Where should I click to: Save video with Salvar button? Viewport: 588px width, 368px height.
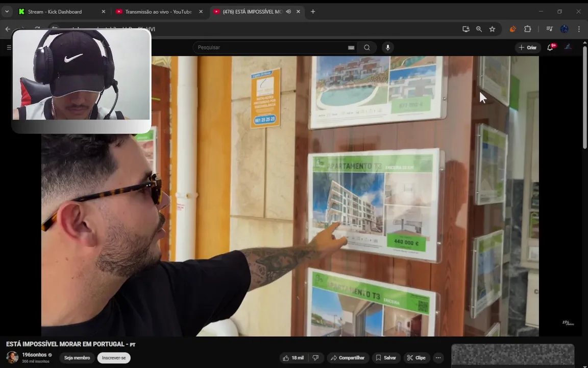point(386,358)
